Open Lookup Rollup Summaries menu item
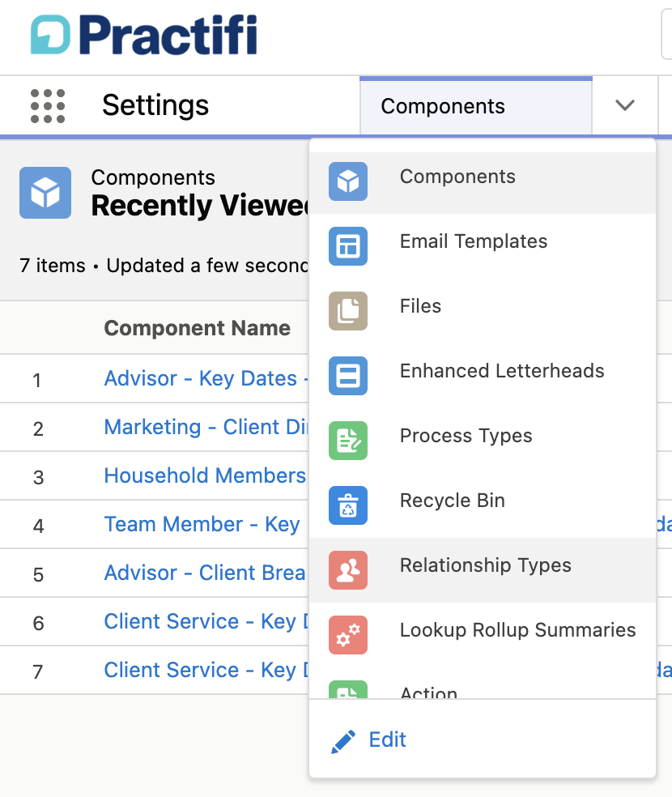 tap(483, 635)
